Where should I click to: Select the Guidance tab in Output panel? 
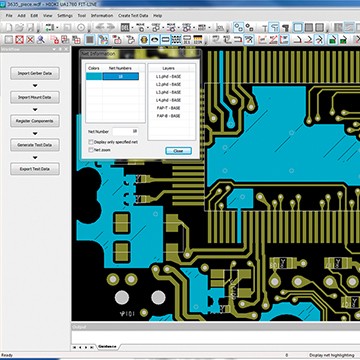click(107, 347)
